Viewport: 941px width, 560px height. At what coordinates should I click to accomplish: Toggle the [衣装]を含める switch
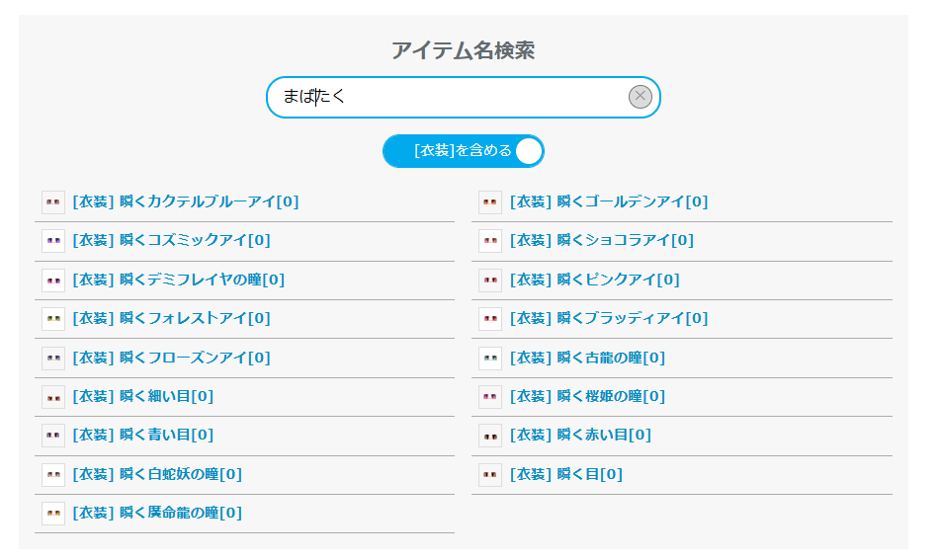(464, 151)
